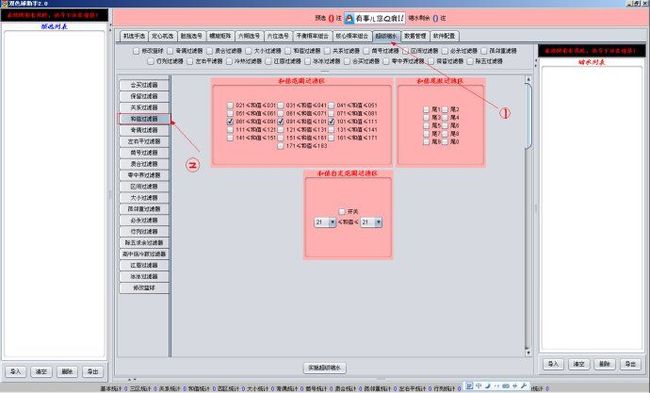
Task: Check the 121<和值<131 checkbox
Action: (281, 130)
